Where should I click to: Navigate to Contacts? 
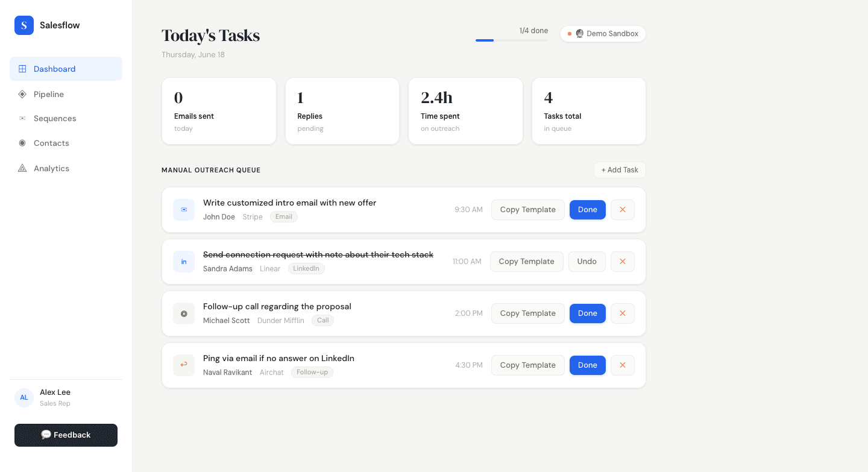click(66, 143)
